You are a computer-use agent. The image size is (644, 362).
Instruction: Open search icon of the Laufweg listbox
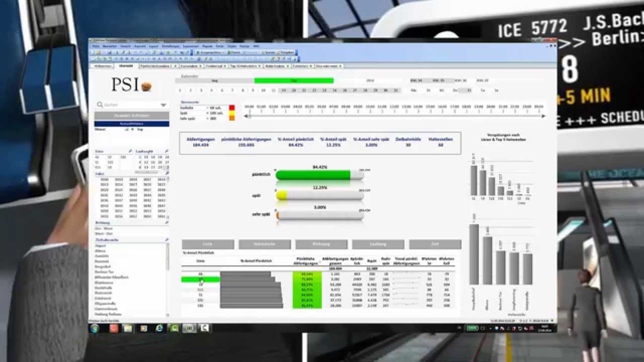(x=167, y=151)
